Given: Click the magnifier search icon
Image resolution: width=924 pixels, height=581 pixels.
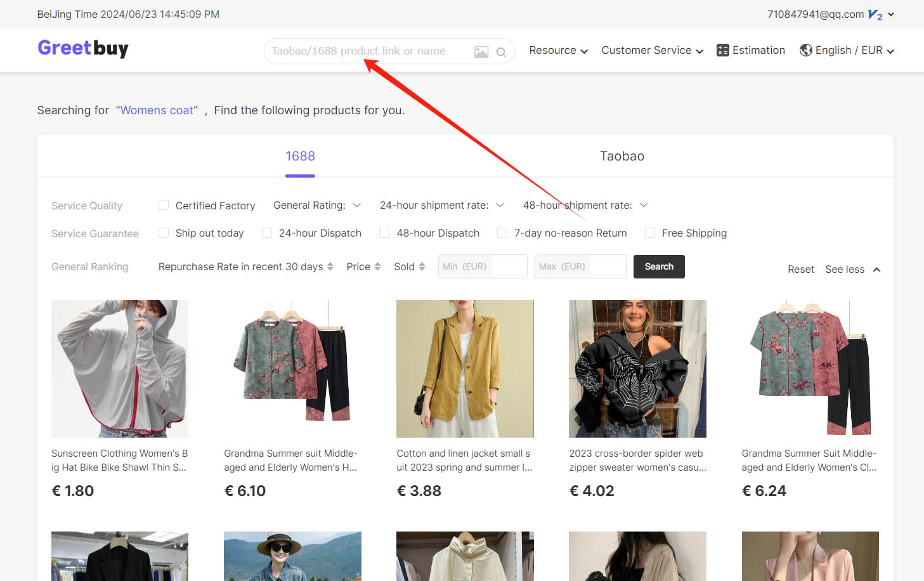Looking at the screenshot, I should tap(501, 52).
